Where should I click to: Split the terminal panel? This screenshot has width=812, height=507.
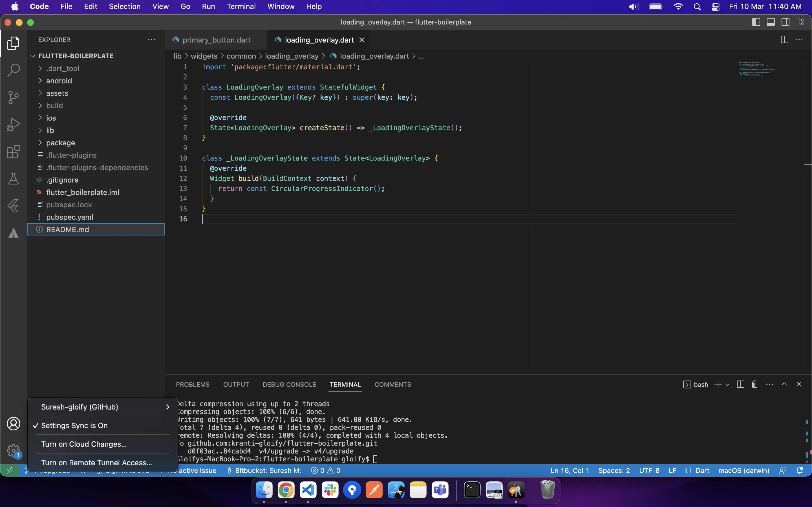coord(741,384)
